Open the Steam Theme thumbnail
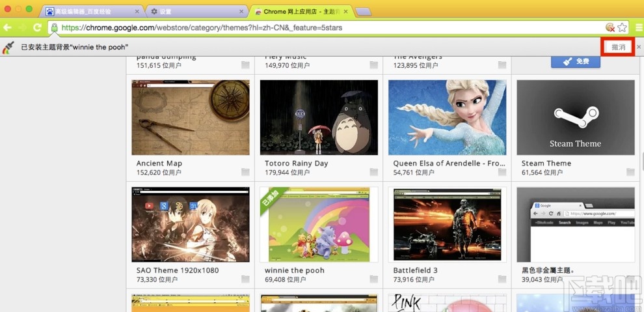644x312 pixels. [575, 117]
